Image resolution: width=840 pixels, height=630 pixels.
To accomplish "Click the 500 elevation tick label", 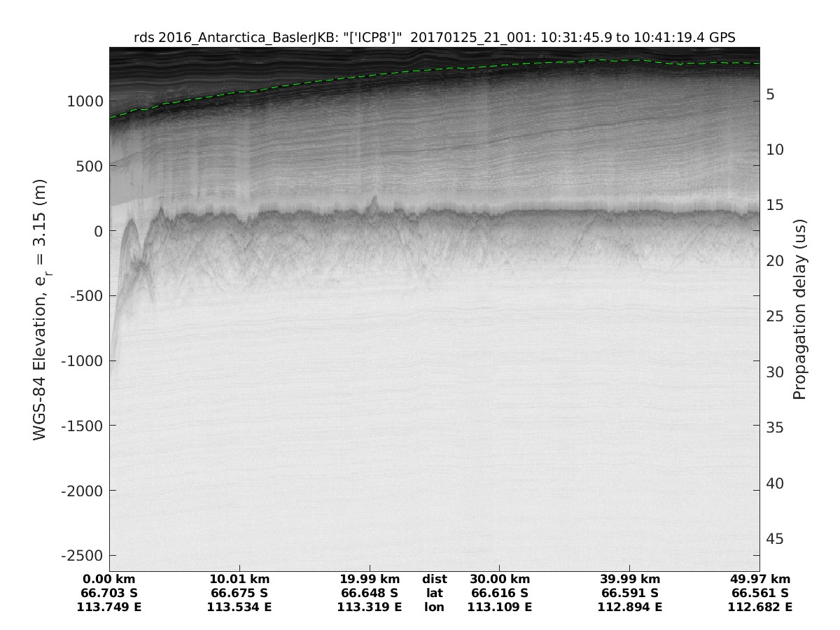I will tap(89, 166).
